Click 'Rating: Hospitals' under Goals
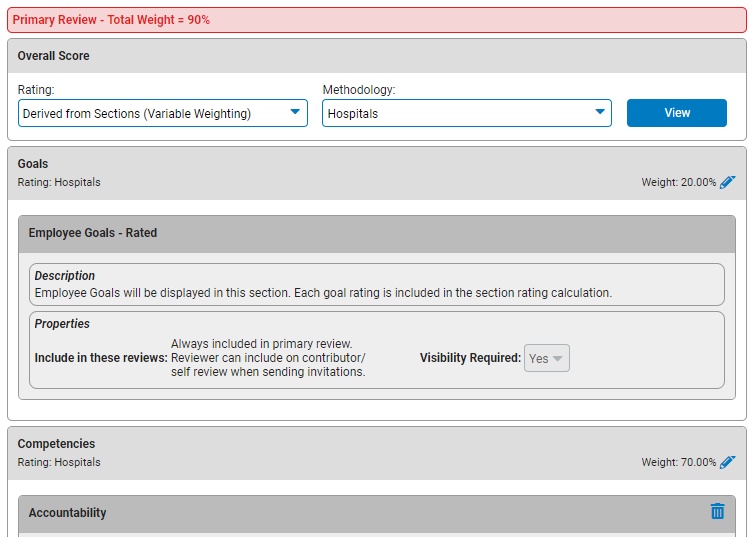Viewport: 753px width, 537px height. pyautogui.click(x=59, y=183)
